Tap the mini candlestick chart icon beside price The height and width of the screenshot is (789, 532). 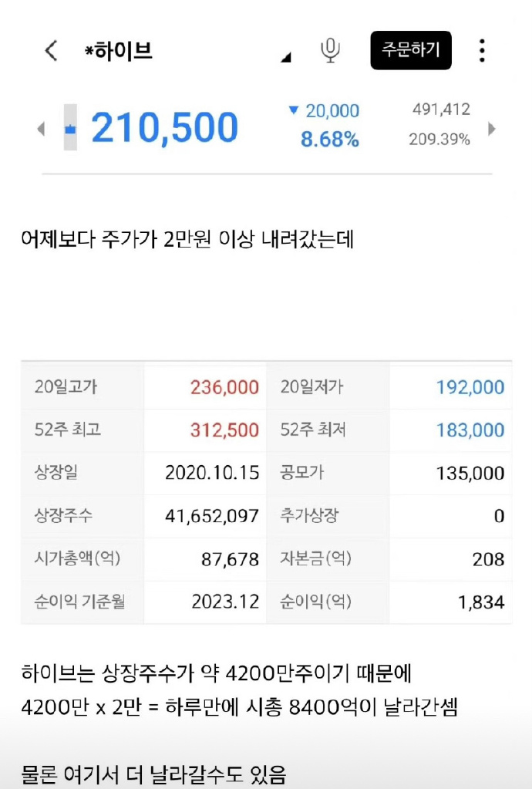coord(69,126)
